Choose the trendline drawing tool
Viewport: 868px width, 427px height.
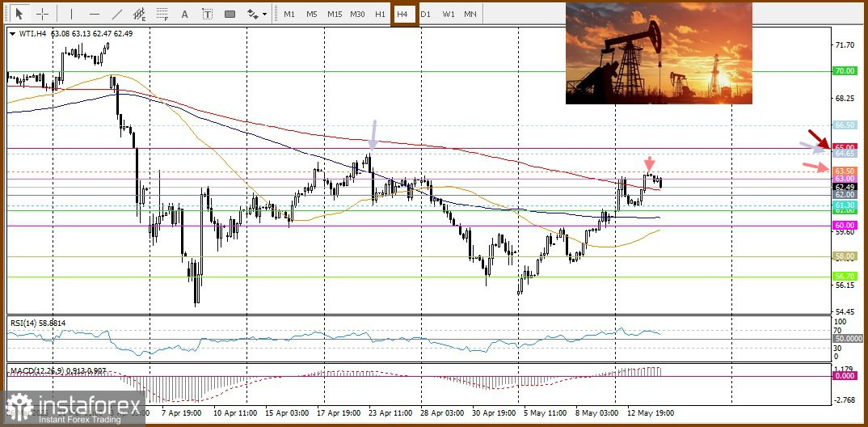pos(117,14)
